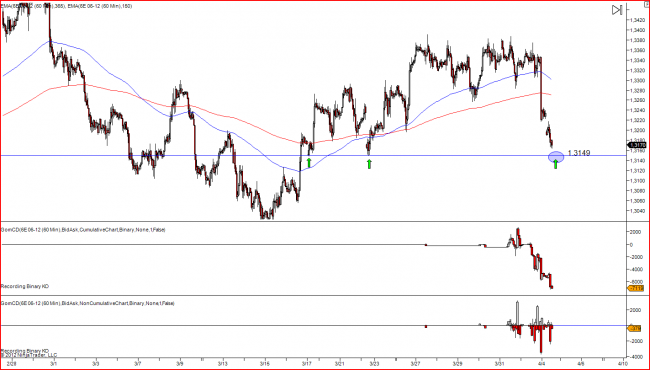Click the 1.3420 price axis label
Screen dimensions: 650x370
coord(638,20)
